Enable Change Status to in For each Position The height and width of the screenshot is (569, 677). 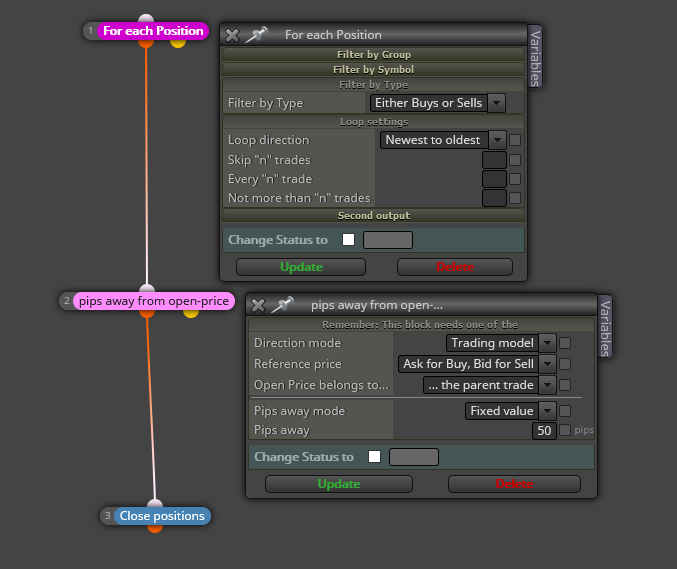[x=348, y=240]
